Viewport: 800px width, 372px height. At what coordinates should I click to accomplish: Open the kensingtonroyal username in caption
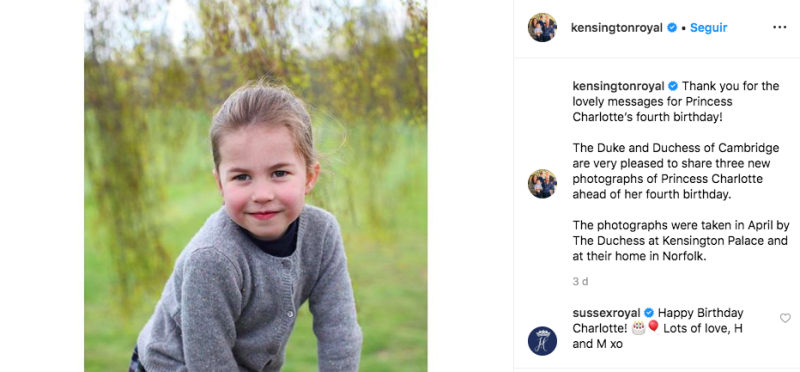618,86
